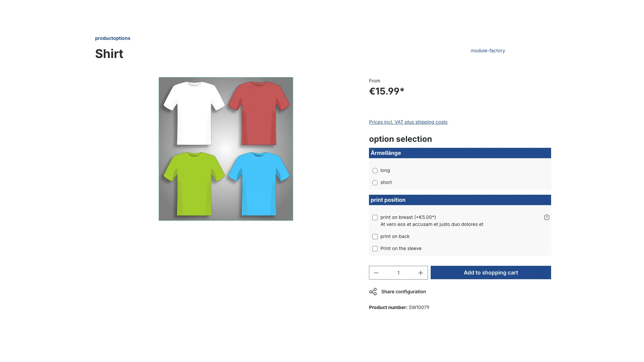Click the Shirt product title
This screenshot has width=644, height=362.
coord(109,54)
